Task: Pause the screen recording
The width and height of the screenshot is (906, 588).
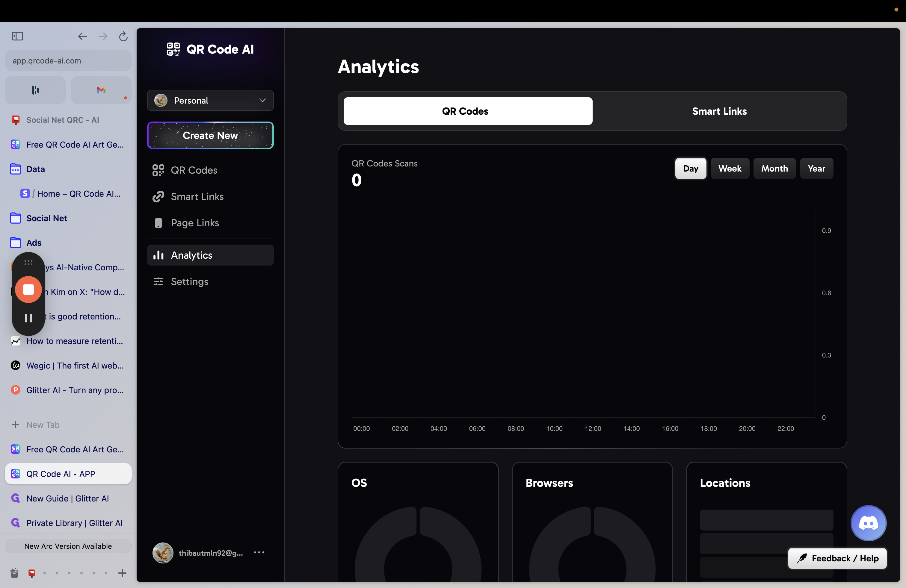Action: point(28,318)
